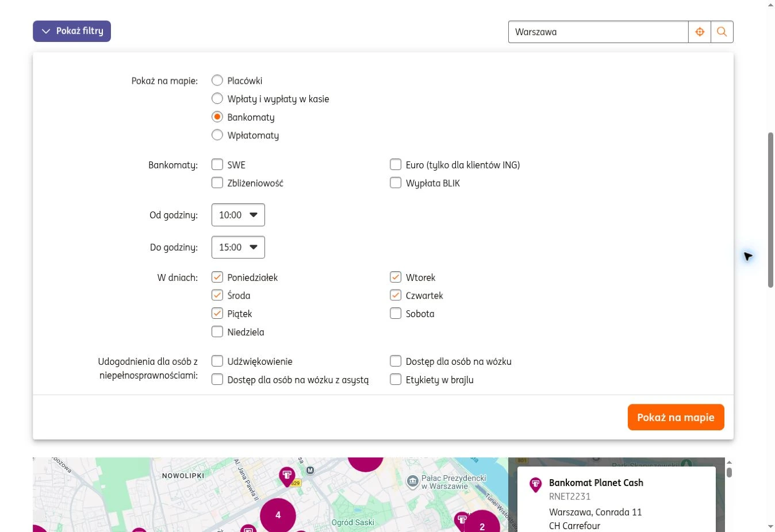The width and height of the screenshot is (775, 532).
Task: Click the Bankomat Planet Cash result title
Action: click(x=596, y=483)
